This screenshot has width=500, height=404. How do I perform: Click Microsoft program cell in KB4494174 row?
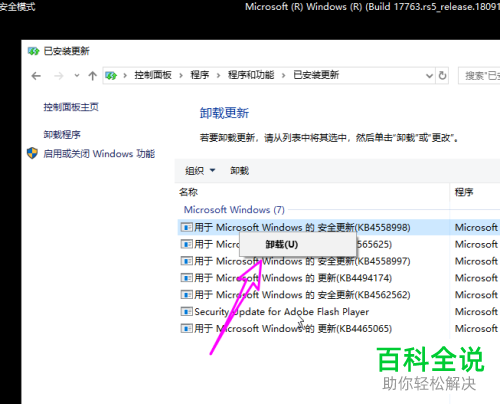click(x=476, y=278)
